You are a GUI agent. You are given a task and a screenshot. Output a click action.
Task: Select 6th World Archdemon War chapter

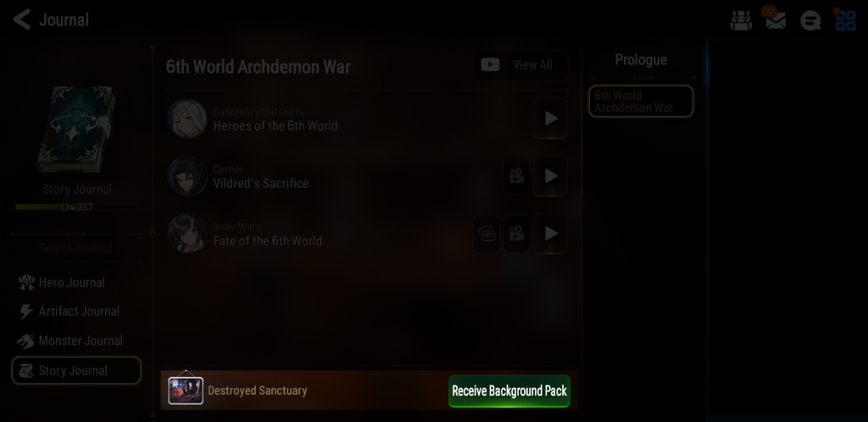(x=641, y=101)
